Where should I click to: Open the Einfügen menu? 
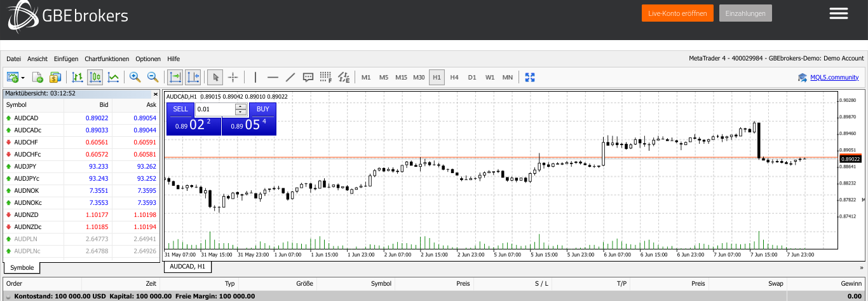(66, 59)
